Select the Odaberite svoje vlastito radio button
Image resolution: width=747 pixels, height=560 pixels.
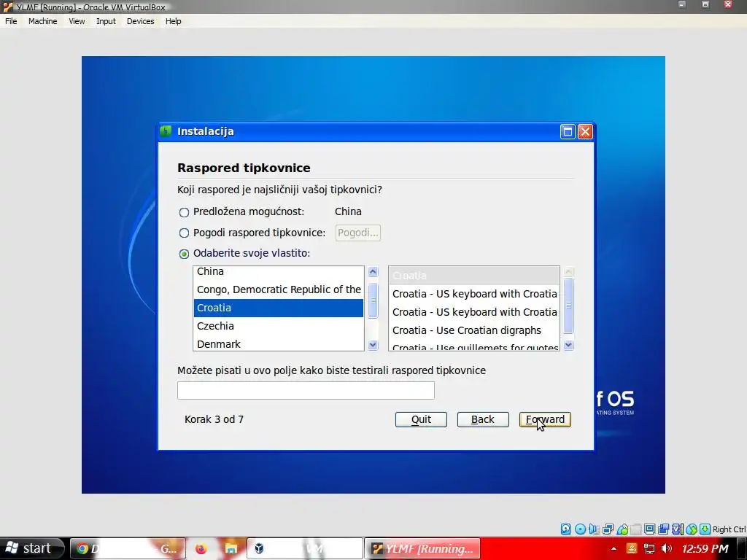(x=184, y=254)
